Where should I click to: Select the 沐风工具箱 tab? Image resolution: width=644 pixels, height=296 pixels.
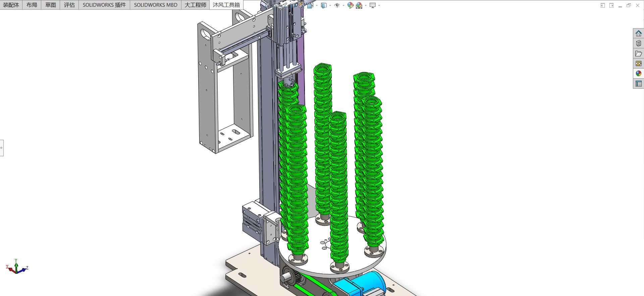pos(226,5)
